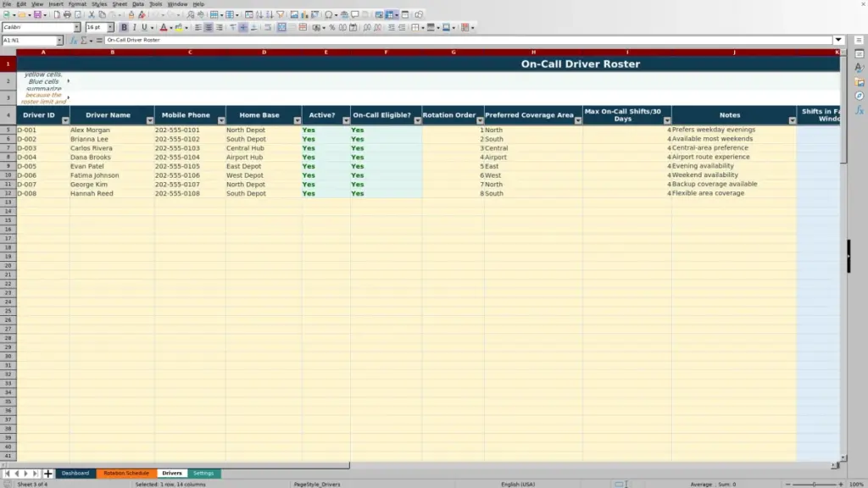Switch to the Settings sheet tab

pyautogui.click(x=203, y=473)
